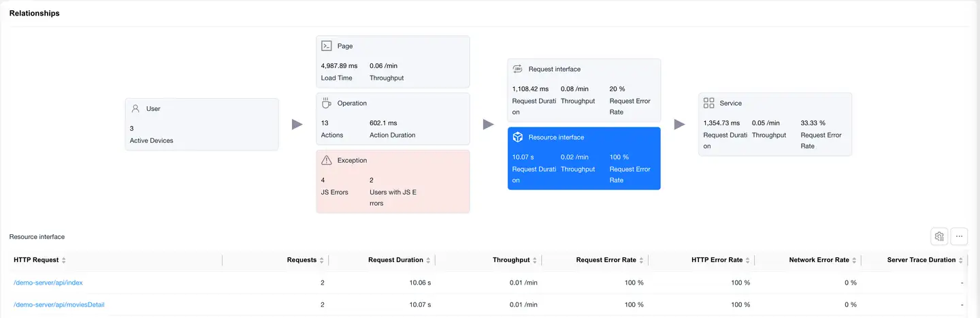Open table settings gear icon
Image resolution: width=980 pixels, height=318 pixels.
939,236
